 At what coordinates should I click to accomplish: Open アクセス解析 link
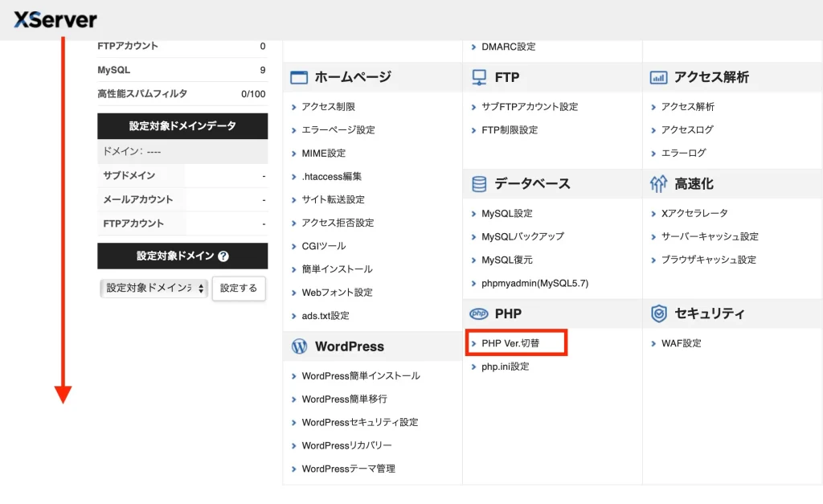(688, 107)
